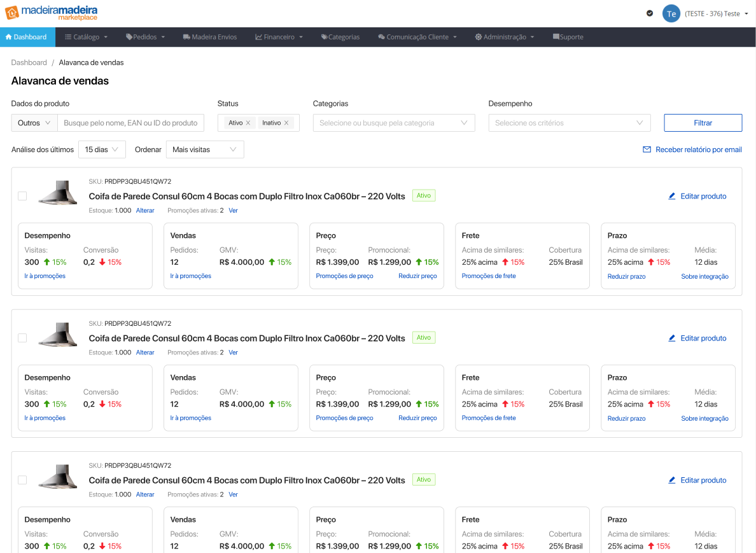This screenshot has height=553, width=756.
Task: Open the Mais visitas sort dropdown
Action: 204,150
